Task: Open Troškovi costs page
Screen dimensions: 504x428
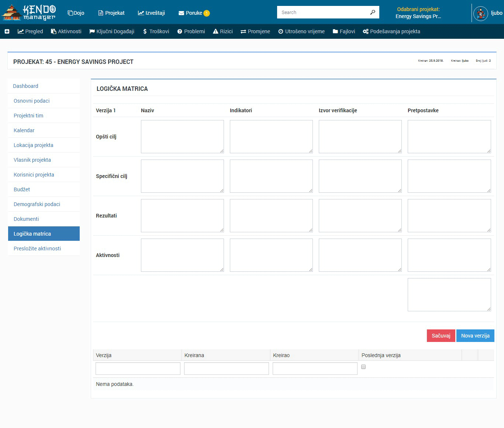Action: 156,31
